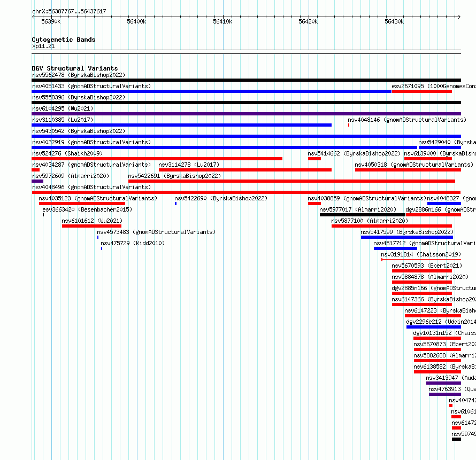This screenshot has height=460, width=476.
Task: Click the red bar for nsv6101612
Action: point(91,226)
